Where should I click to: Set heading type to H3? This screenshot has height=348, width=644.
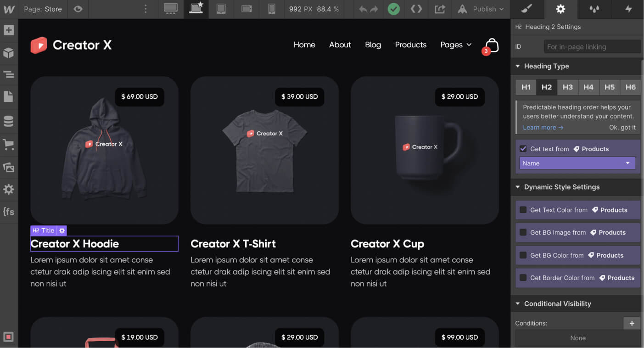(568, 87)
